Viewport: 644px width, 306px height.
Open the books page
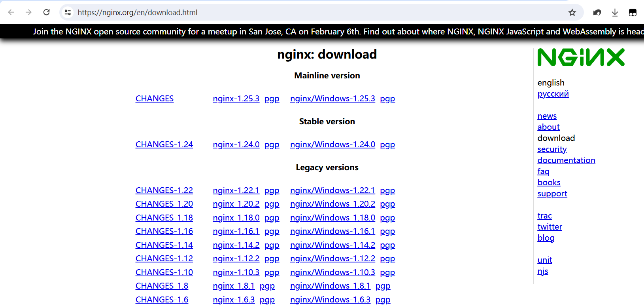549,182
